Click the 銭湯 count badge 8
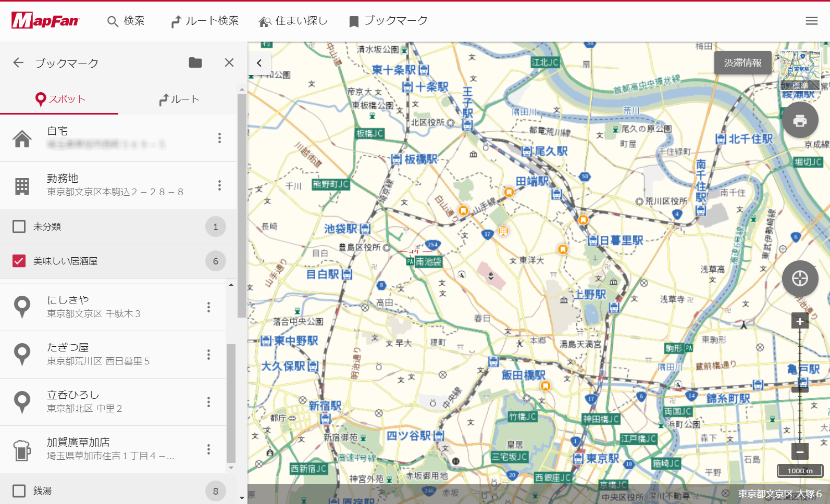The height and width of the screenshot is (504, 830). 216,490
